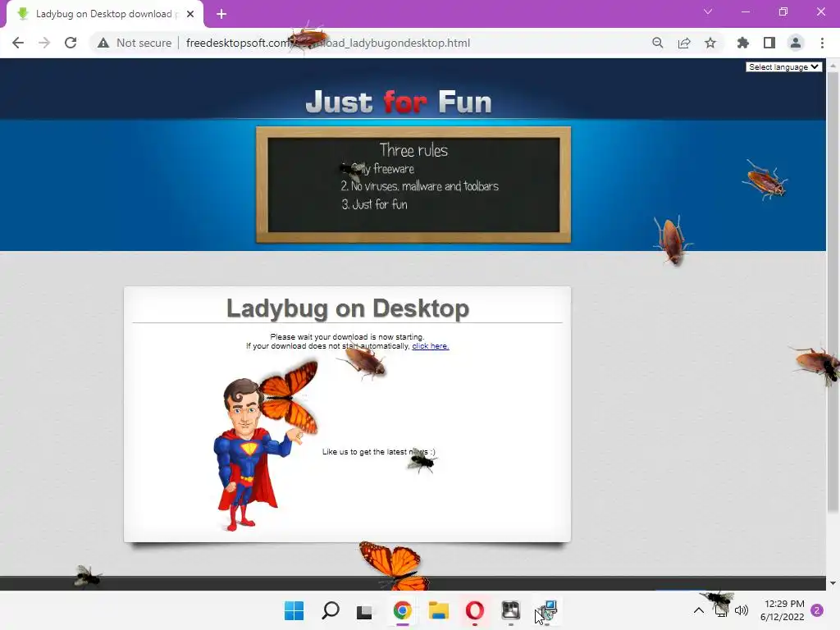Open Opera browser from taskbar

pyautogui.click(x=475, y=610)
